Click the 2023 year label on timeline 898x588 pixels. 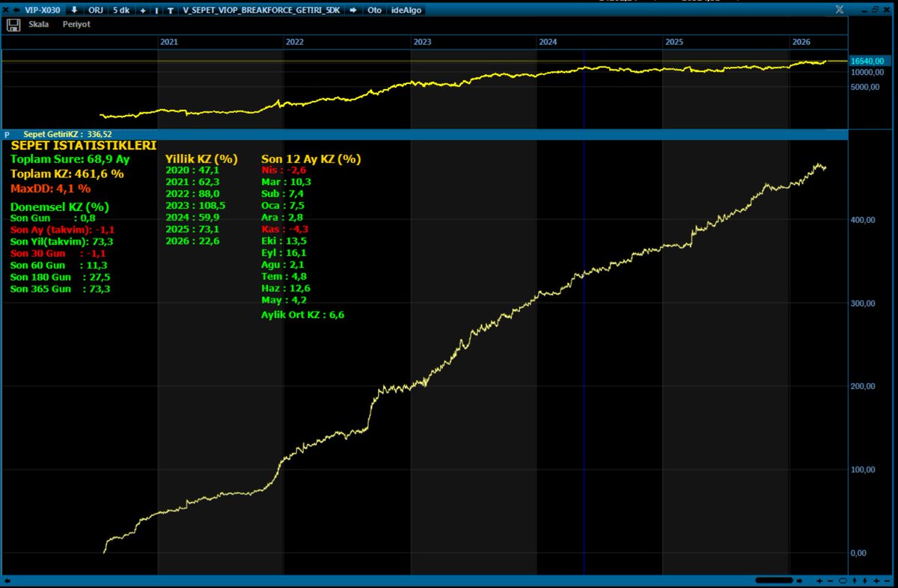pyautogui.click(x=422, y=43)
